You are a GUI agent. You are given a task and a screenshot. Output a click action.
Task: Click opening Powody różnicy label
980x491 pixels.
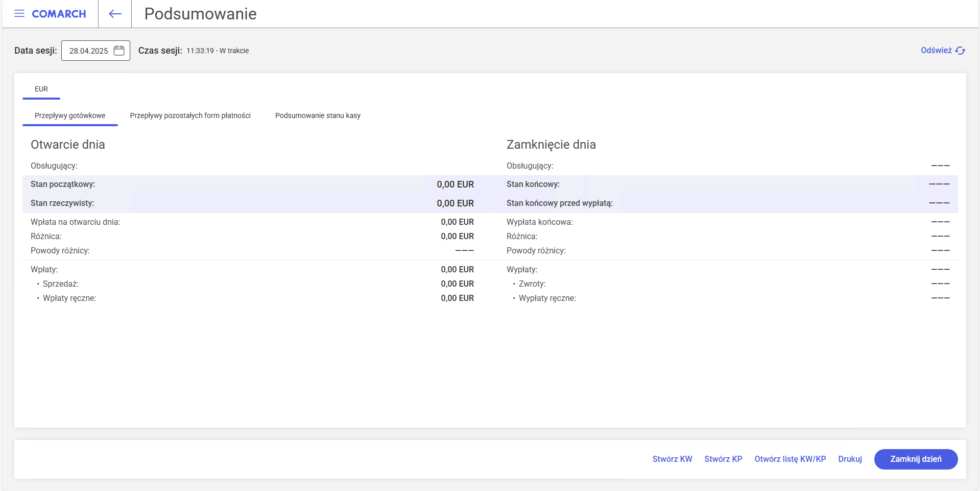click(60, 251)
